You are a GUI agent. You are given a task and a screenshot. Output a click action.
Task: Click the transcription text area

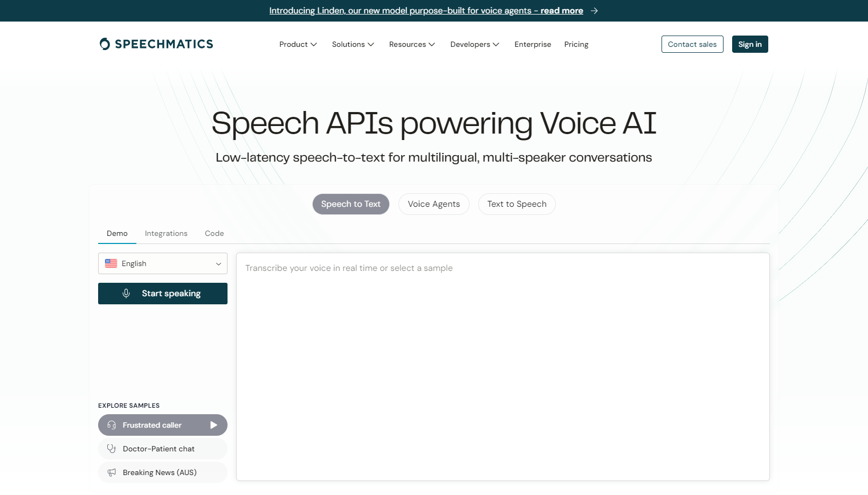503,367
